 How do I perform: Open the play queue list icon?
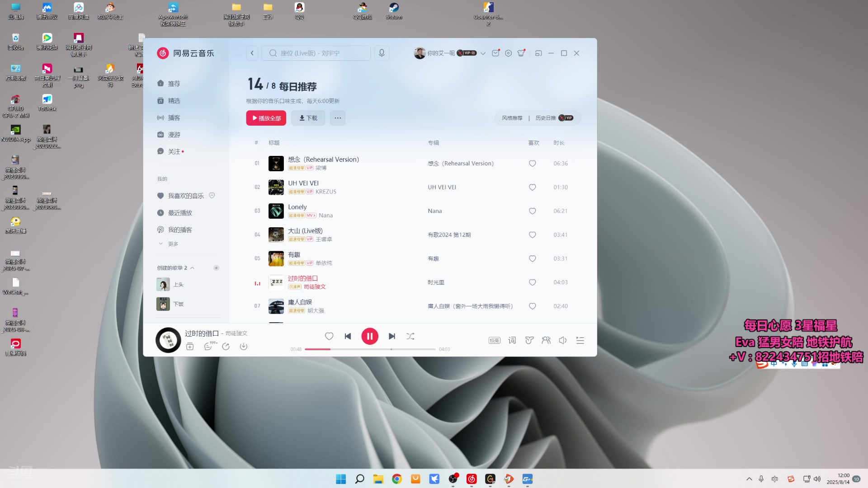click(580, 340)
